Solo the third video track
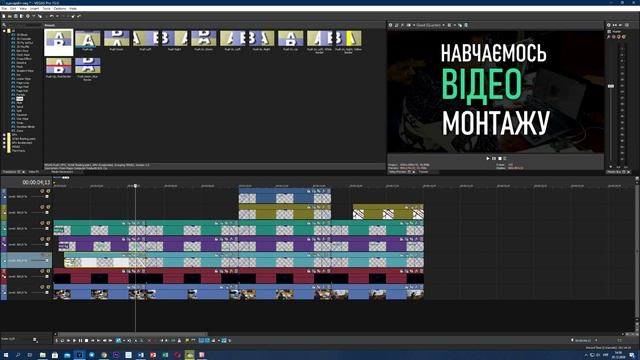The width and height of the screenshot is (640, 360). [48, 223]
